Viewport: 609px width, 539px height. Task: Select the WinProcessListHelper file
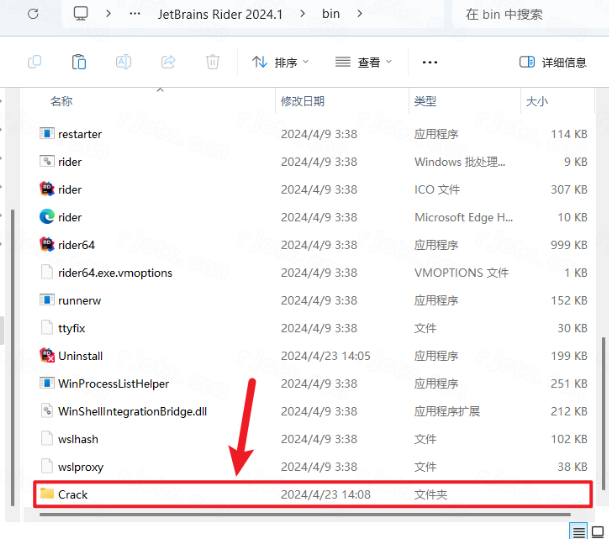coord(113,384)
